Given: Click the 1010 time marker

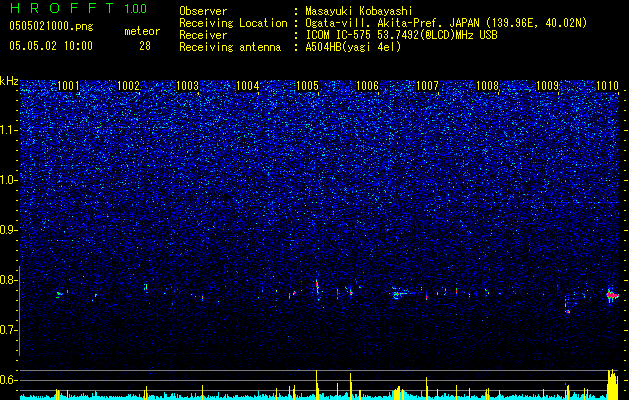Looking at the screenshot, I should tap(607, 85).
